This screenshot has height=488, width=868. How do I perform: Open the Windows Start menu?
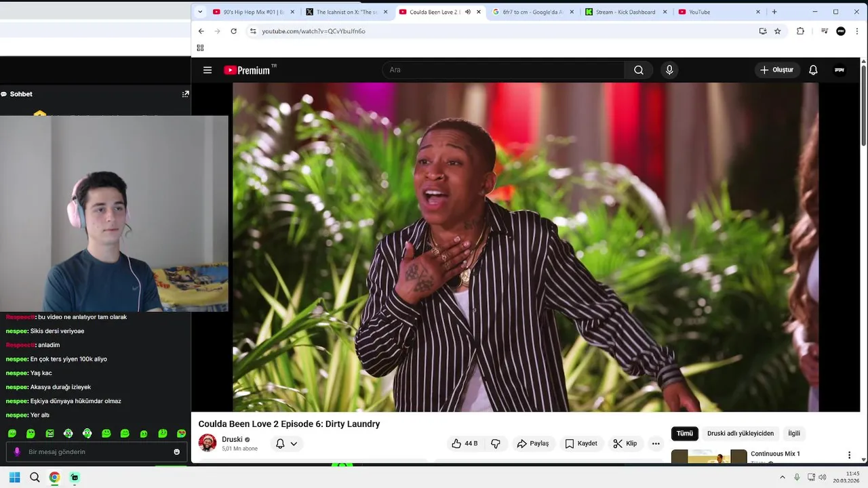tap(14, 477)
